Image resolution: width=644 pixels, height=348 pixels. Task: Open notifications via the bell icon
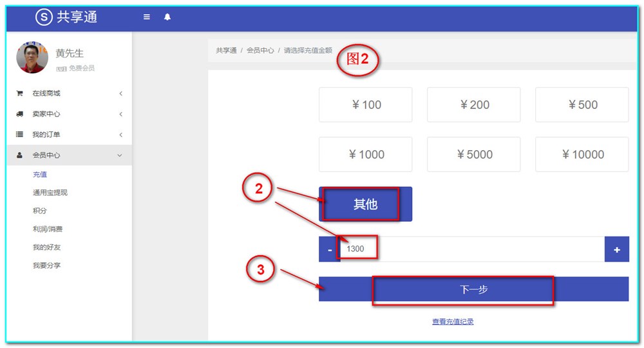coord(167,17)
